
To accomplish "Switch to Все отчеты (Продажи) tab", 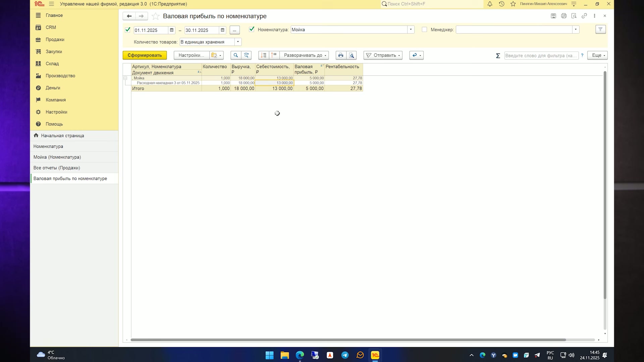I will [x=57, y=168].
